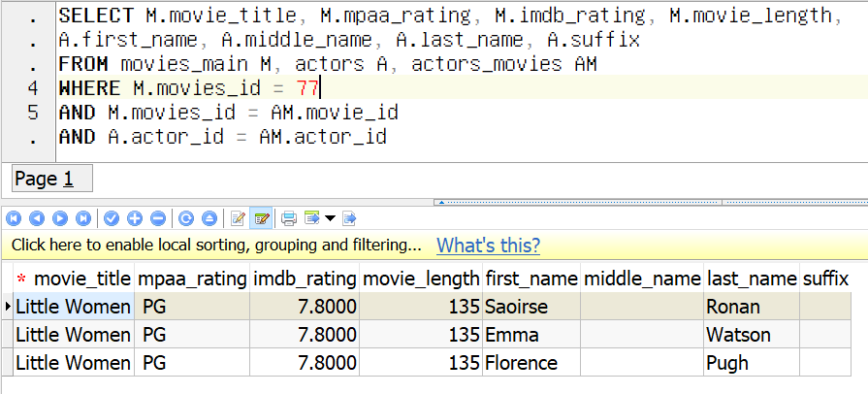Select PG rating cell in Ronan row
868x394 pixels.
(191, 307)
